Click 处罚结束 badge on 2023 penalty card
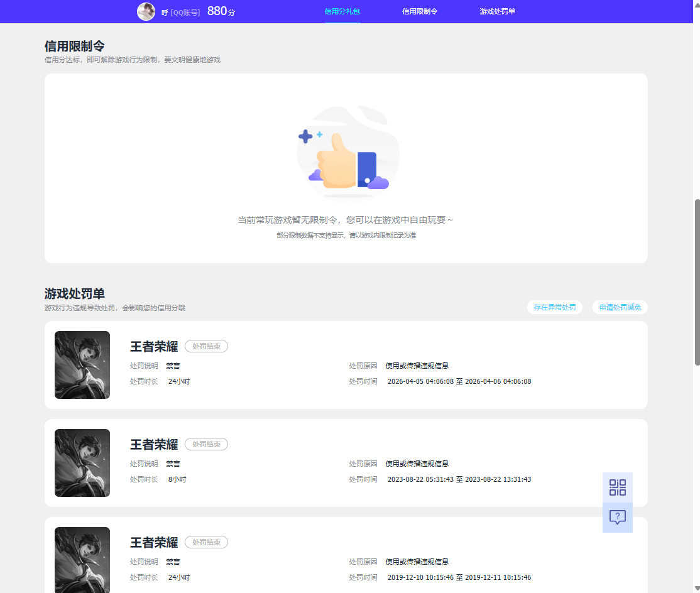This screenshot has width=700, height=593. point(206,444)
